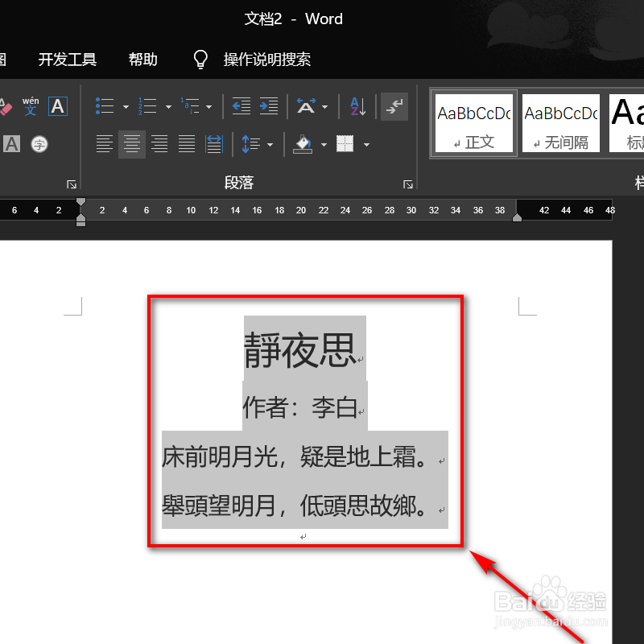644x644 pixels.
Task: Select the bulleted list icon
Action: [104, 105]
